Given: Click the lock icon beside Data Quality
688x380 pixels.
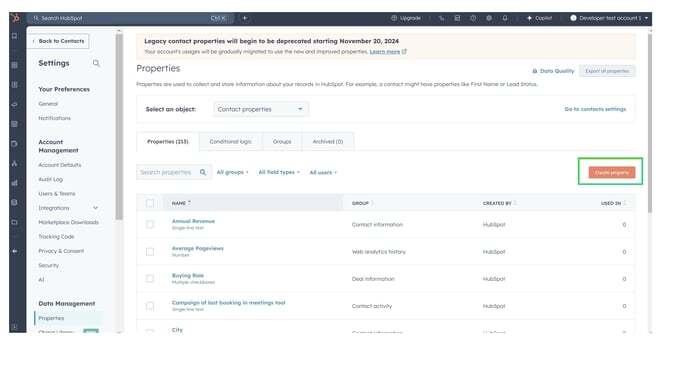Looking at the screenshot, I should click(x=534, y=71).
